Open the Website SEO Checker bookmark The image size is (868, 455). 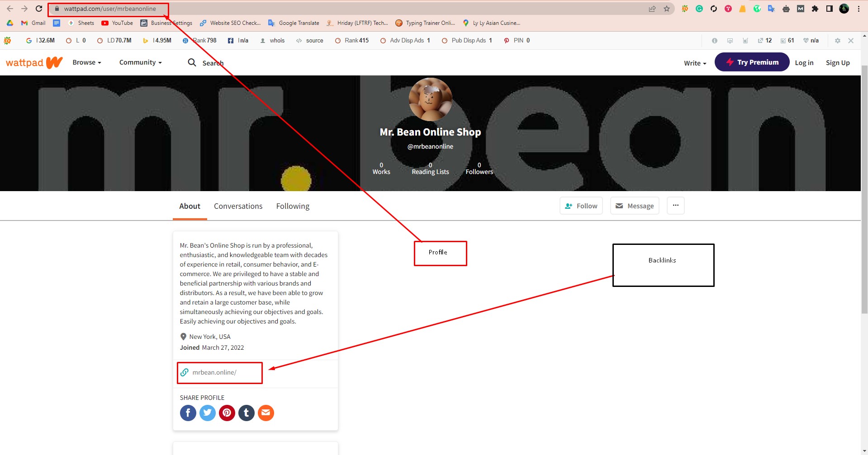point(230,23)
